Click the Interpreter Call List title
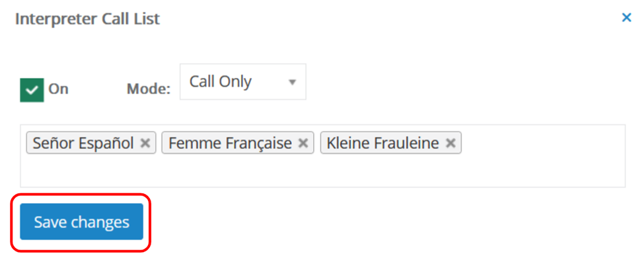 tap(87, 19)
